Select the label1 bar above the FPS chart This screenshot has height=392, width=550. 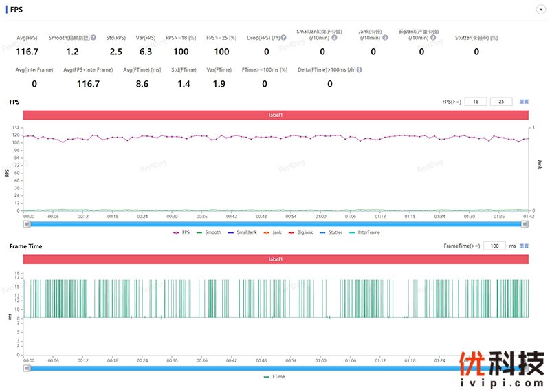(x=275, y=115)
